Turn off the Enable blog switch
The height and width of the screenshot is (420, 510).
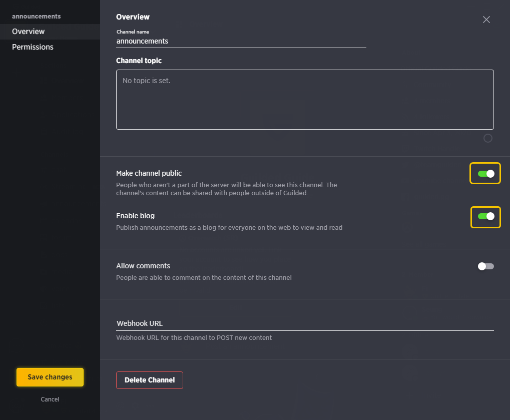click(486, 216)
